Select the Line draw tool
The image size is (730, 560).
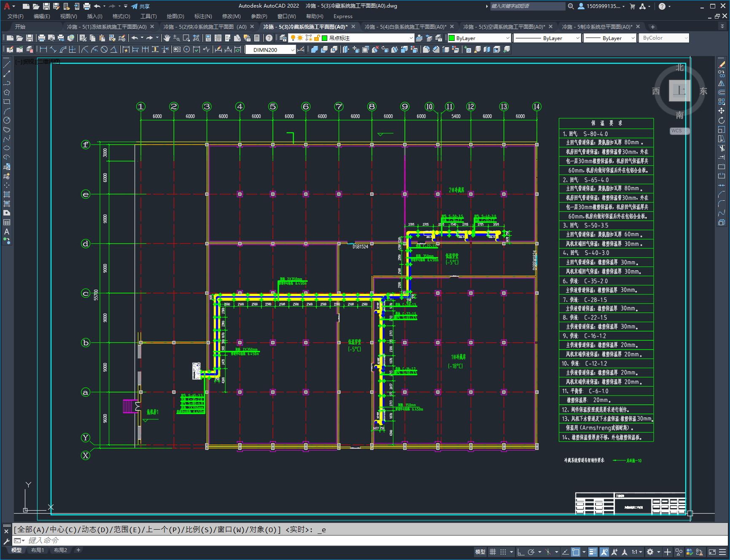click(7, 65)
